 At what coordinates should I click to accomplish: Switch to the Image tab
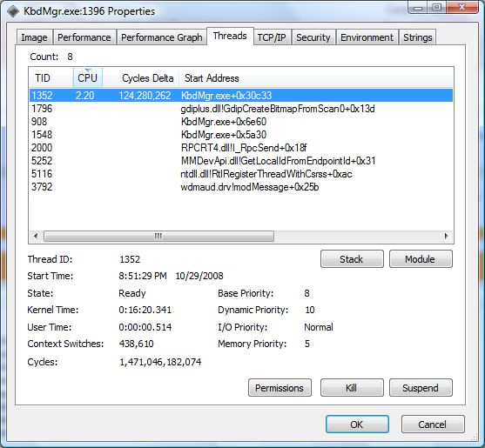pyautogui.click(x=34, y=37)
